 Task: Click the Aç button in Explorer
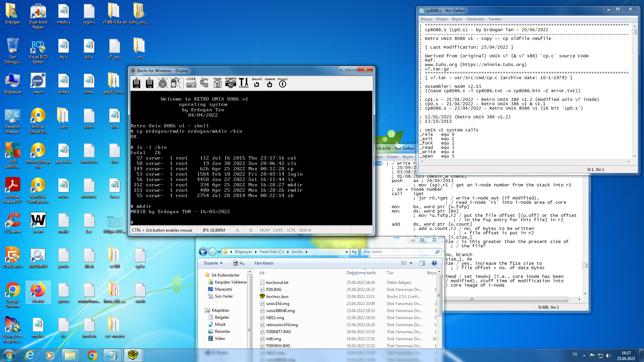pyautogui.click(x=239, y=263)
